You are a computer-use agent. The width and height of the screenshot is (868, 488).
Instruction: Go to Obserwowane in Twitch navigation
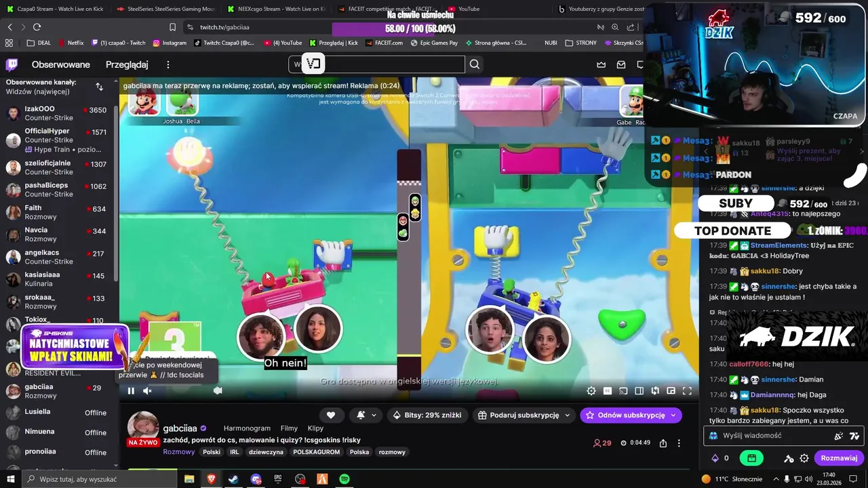pos(61,64)
